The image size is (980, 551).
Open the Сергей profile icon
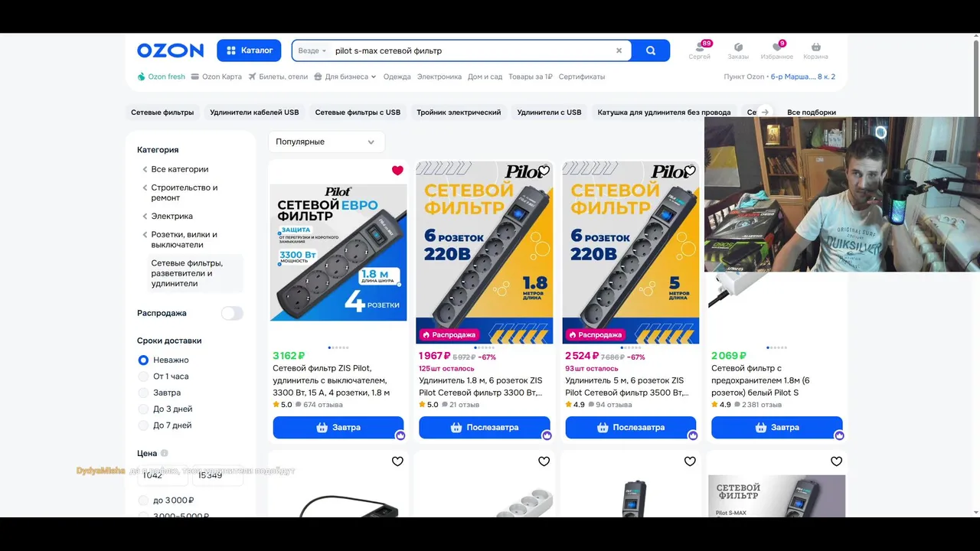(700, 51)
